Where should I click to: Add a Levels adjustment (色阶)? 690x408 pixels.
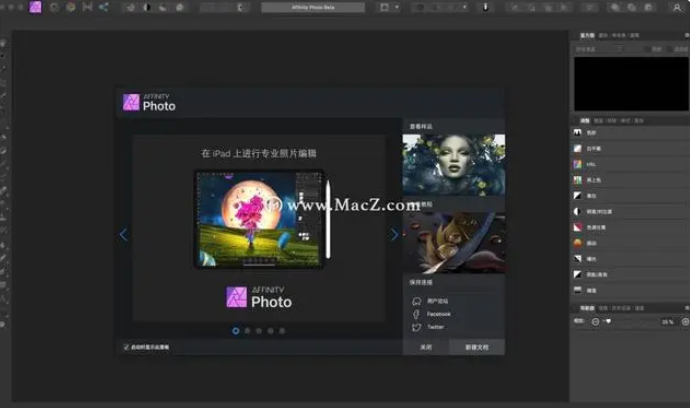630,133
